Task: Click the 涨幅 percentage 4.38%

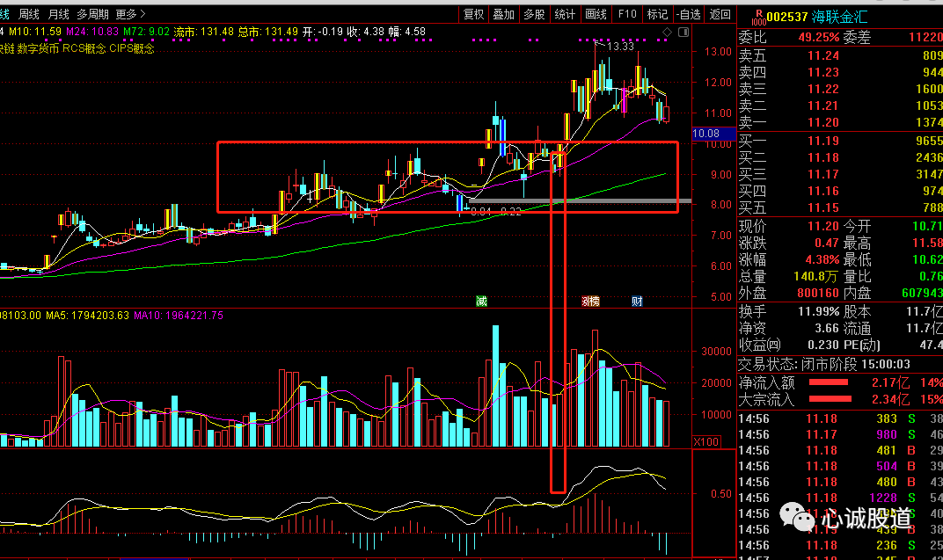Action: (822, 260)
